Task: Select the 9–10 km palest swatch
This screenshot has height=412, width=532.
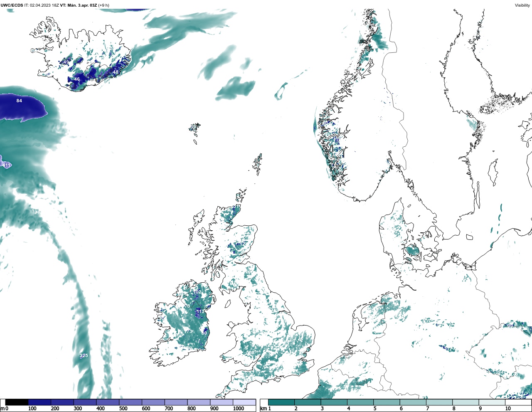Action: [x=492, y=402]
